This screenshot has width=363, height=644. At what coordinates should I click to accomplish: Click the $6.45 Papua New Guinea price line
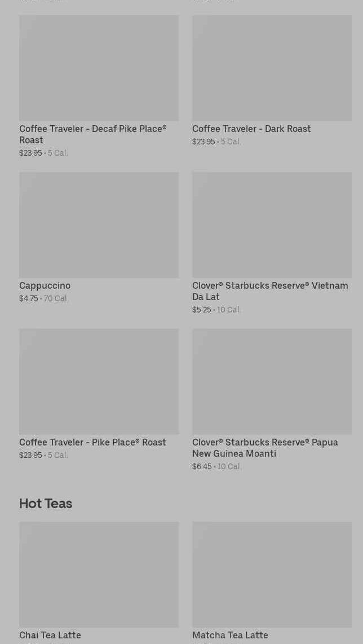[x=216, y=467]
